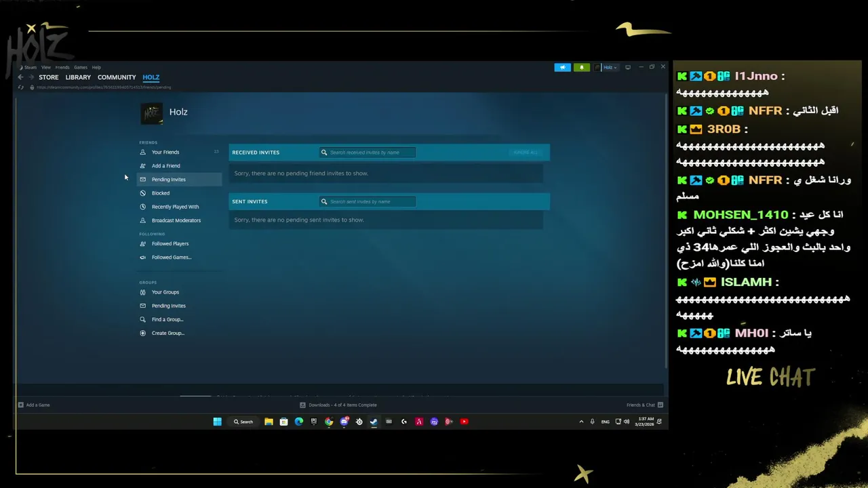The image size is (868, 488).
Task: Open the Holz profile avatar picture
Action: tap(152, 114)
